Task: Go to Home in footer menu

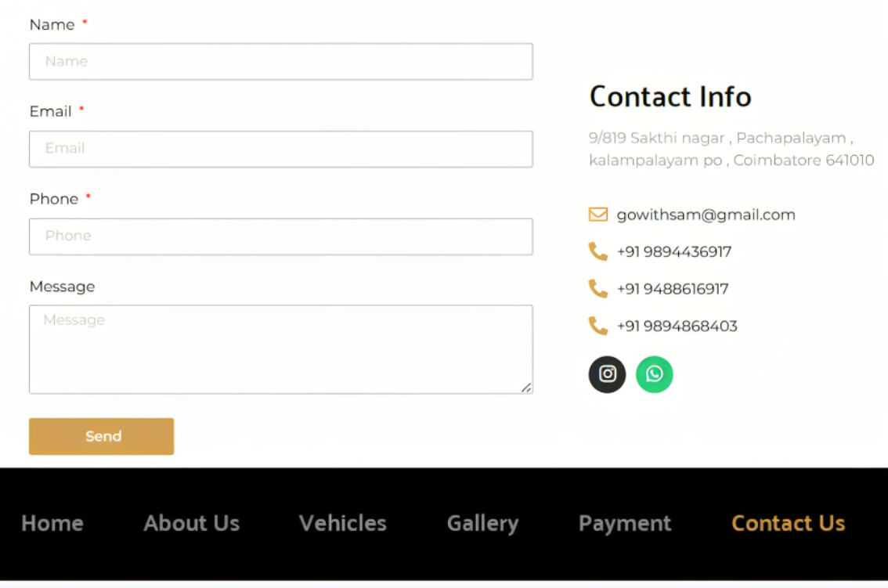Action: (52, 523)
